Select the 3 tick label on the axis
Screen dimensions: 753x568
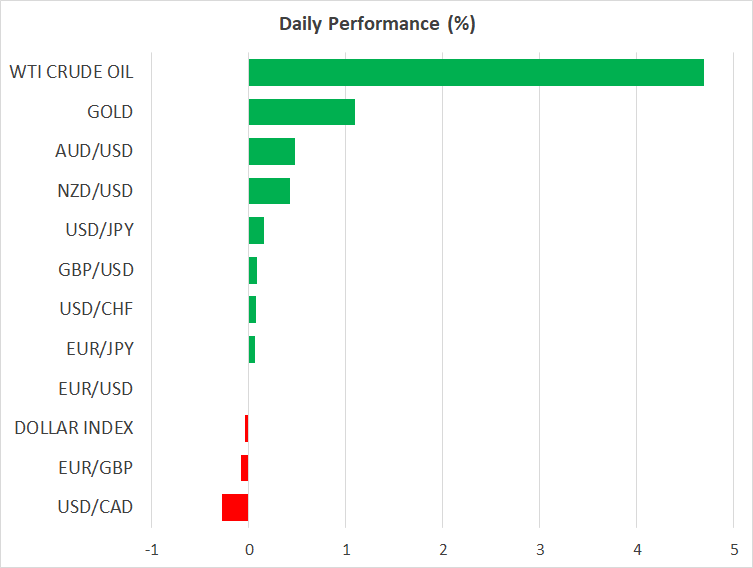pyautogui.click(x=539, y=549)
